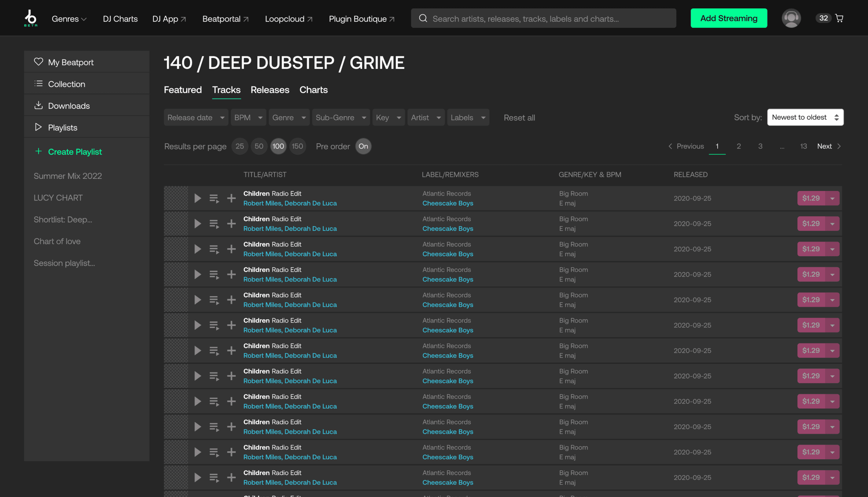This screenshot has width=868, height=497.
Task: Play the third track in the list
Action: tap(198, 249)
